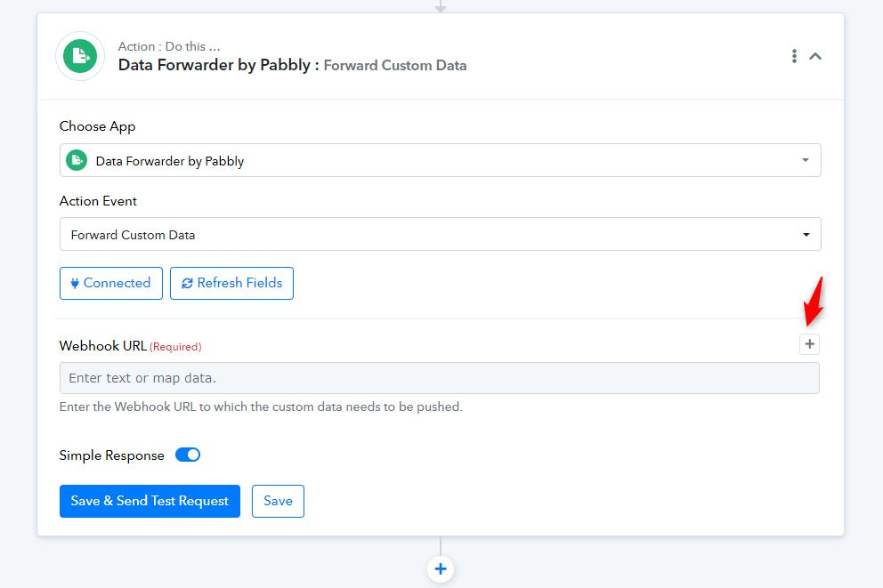
Task: Toggle the Simple Response switch
Action: 188,455
